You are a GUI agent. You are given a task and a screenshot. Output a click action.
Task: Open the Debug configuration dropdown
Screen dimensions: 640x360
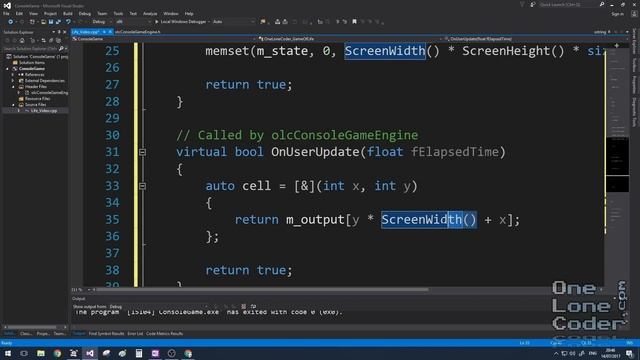(x=101, y=22)
